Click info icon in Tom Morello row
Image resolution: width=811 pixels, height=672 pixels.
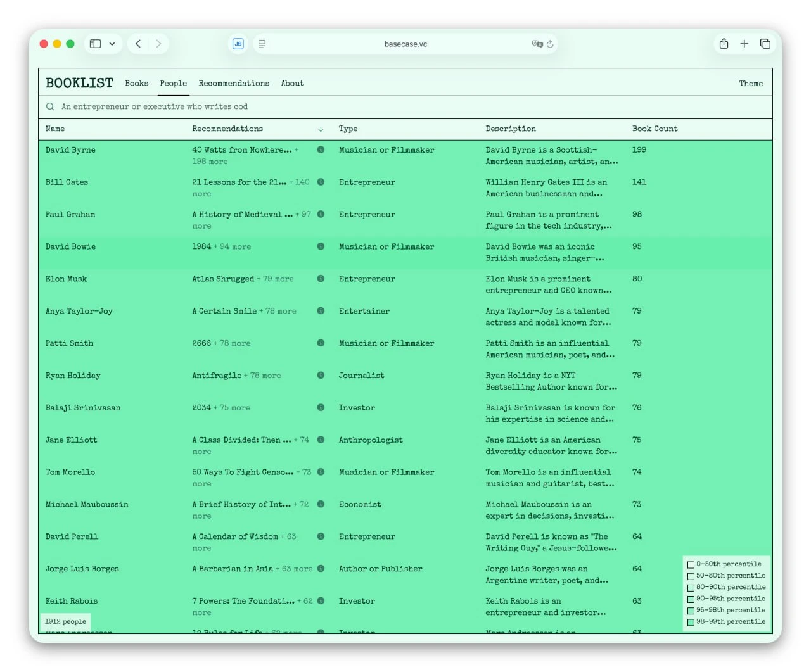point(321,472)
